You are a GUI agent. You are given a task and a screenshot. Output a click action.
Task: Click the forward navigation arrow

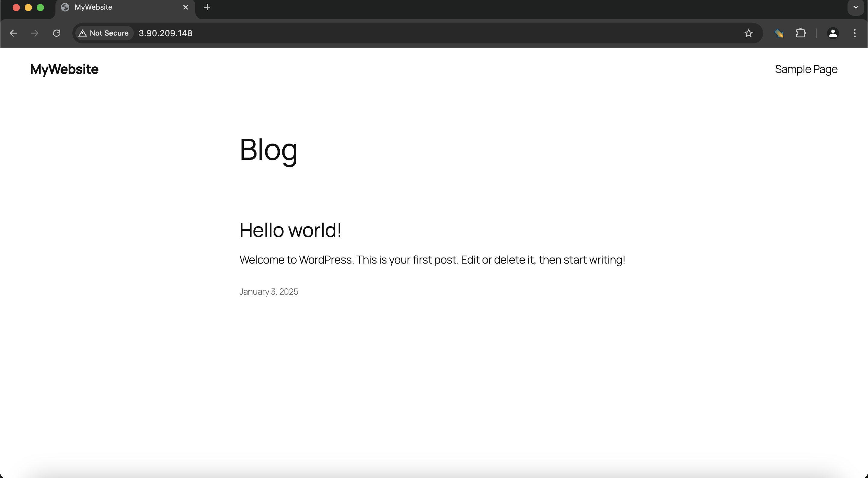click(35, 33)
